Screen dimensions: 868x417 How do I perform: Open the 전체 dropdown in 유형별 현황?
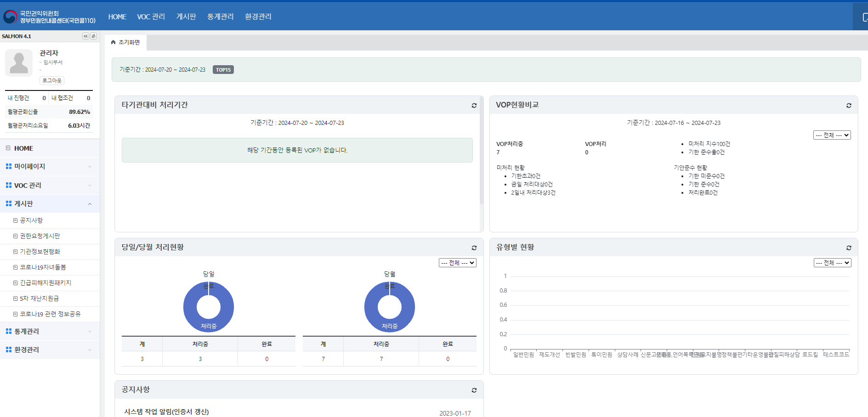point(832,263)
